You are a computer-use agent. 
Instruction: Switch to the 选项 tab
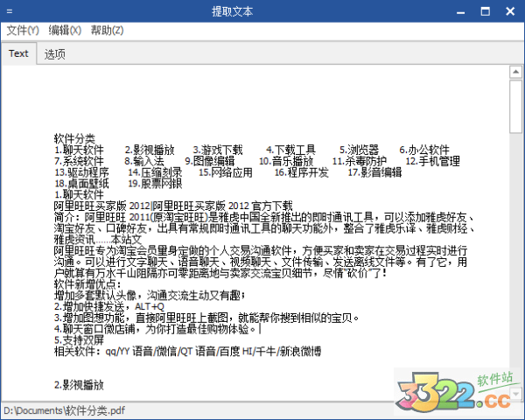[x=54, y=54]
